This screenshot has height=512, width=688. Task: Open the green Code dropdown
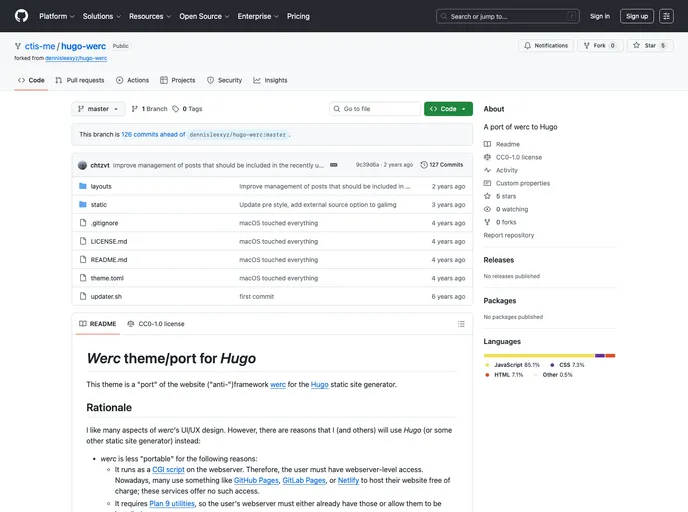click(x=448, y=109)
